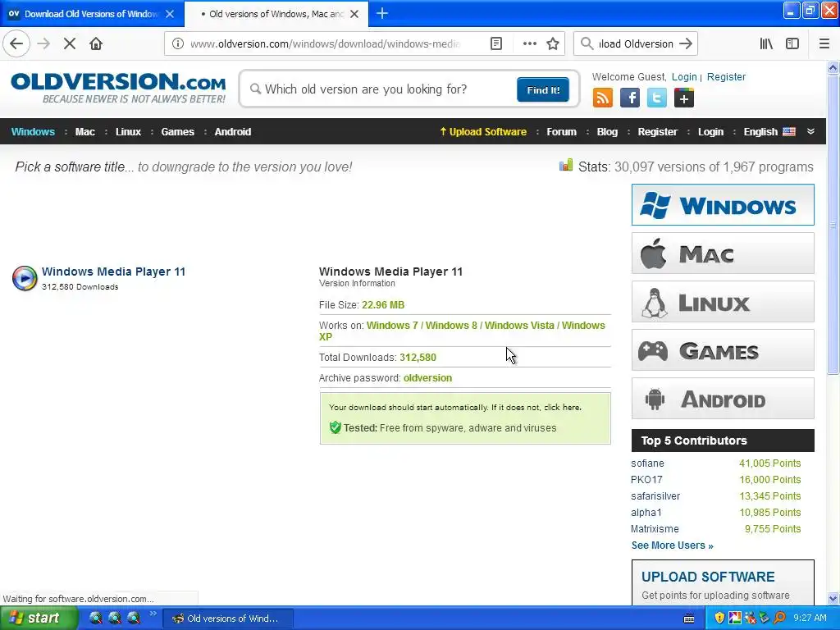
Task: Open contributor safarisilver's profile
Action: tap(655, 496)
